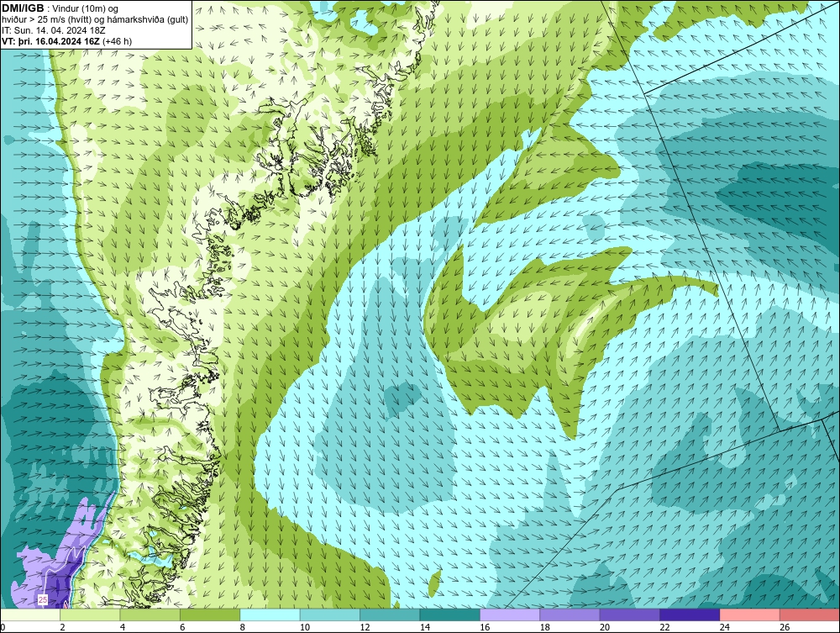Click the DMI/IGB title text
The height and width of the screenshot is (633, 840).
coord(23,8)
